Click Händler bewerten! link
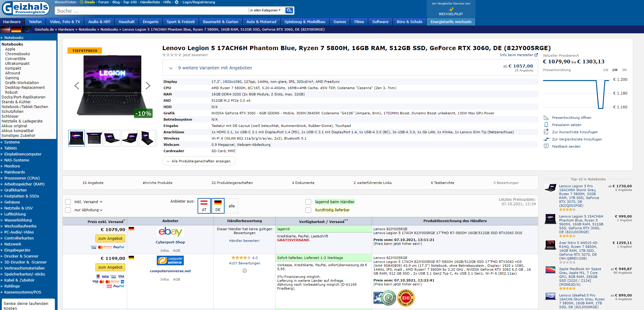Viewport: 644px width, 310px height. coord(245,241)
